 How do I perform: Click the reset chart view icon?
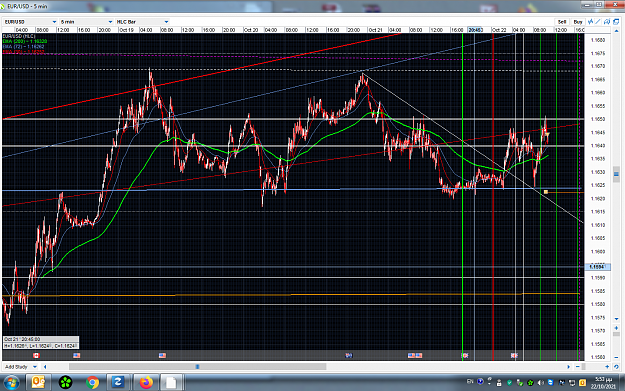tap(616, 367)
